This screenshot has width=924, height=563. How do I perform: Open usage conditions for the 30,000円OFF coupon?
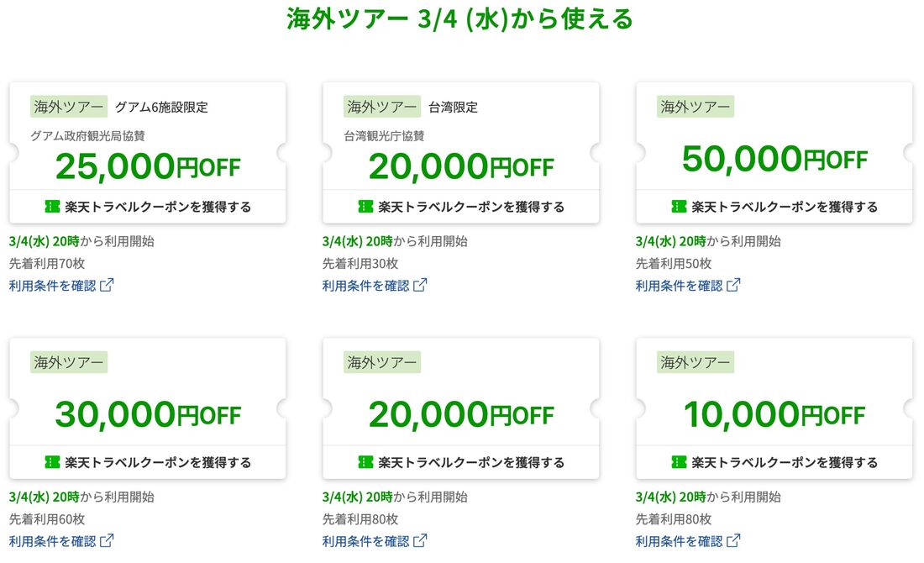click(x=52, y=540)
